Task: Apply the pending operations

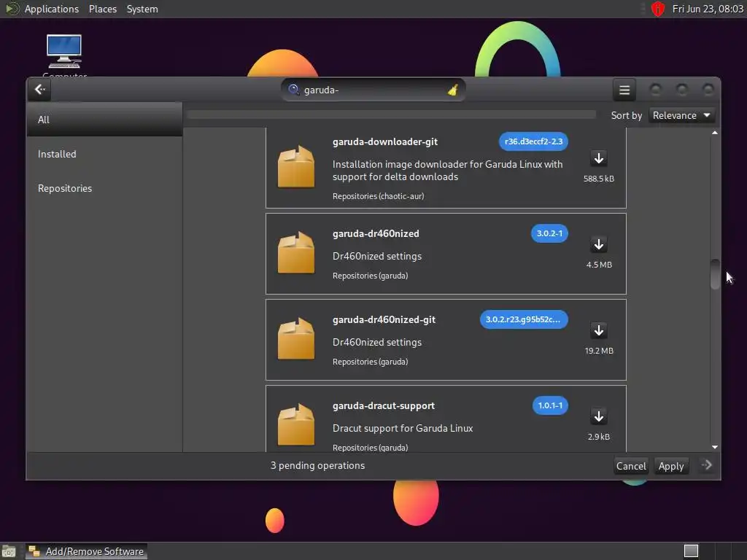Action: 671,466
